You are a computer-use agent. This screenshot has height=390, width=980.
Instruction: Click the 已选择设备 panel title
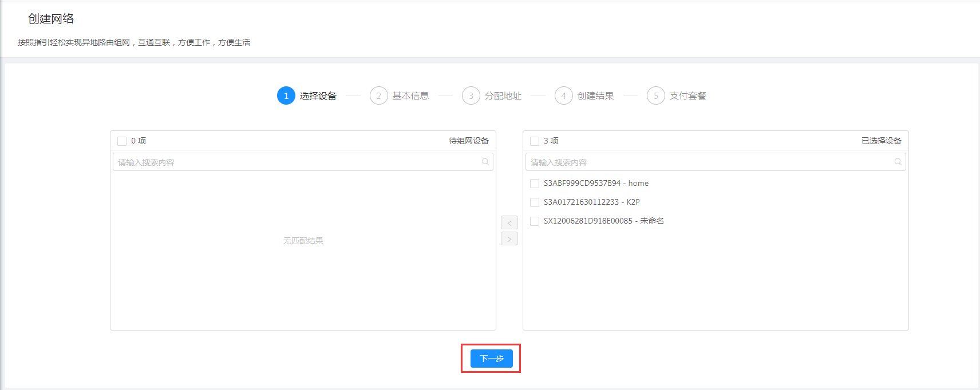(x=882, y=141)
